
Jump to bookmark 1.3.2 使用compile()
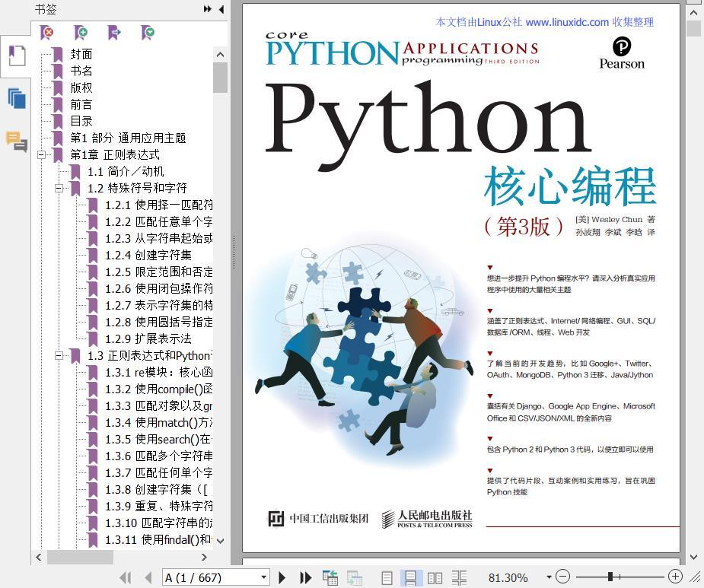tap(159, 389)
